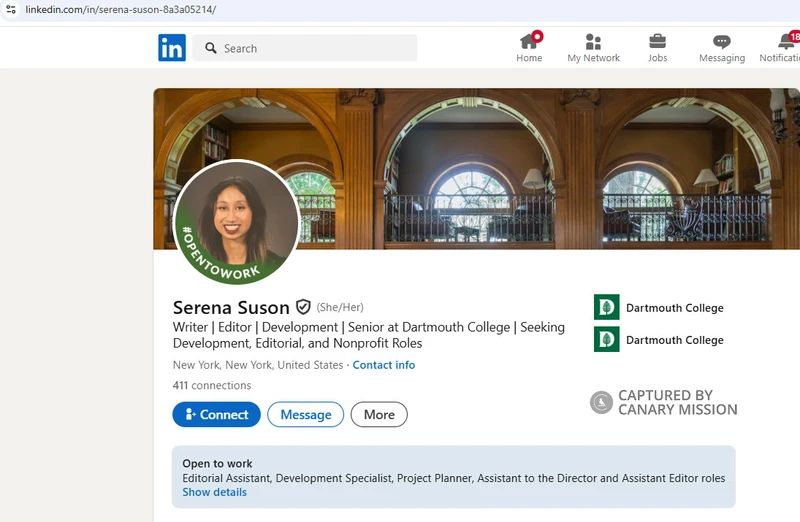Go to the My Network icon
Image resolution: width=800 pixels, height=522 pixels.
point(593,41)
